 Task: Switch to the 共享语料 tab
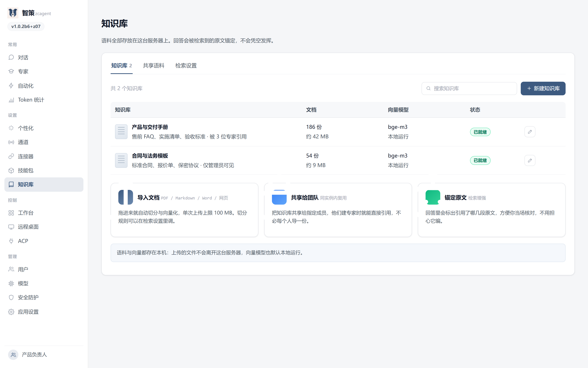tap(154, 66)
